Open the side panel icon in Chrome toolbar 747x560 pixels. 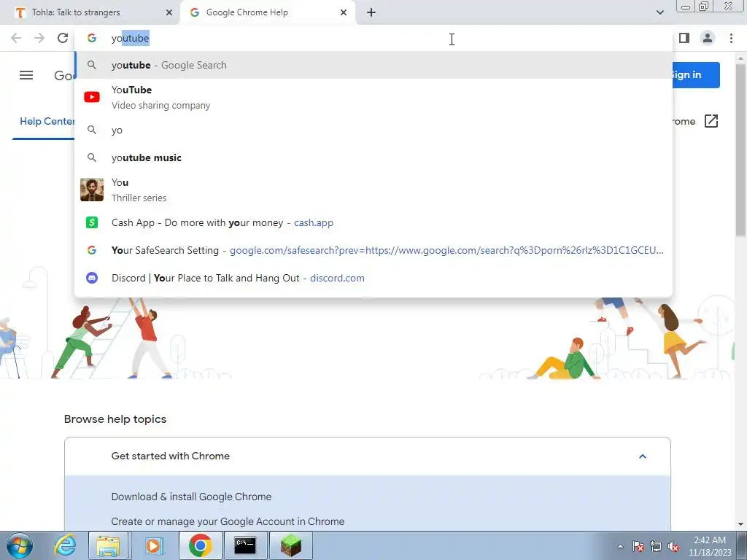[x=684, y=38]
